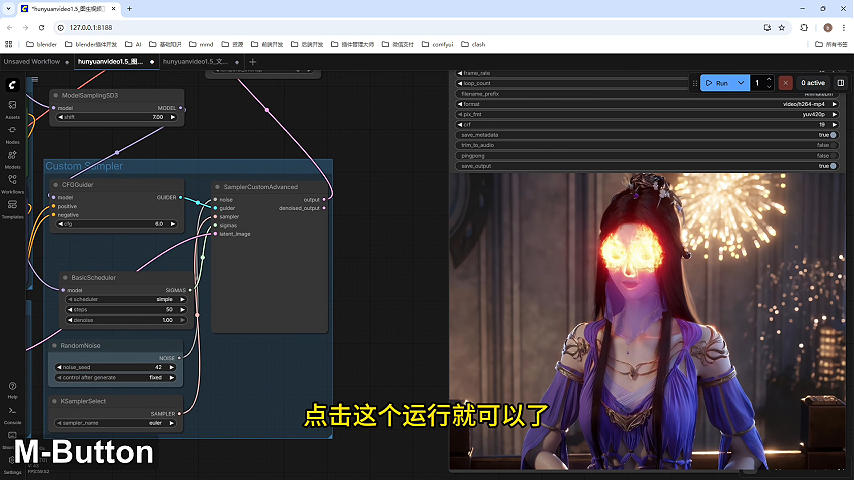Increase crf value with right arrow
The height and width of the screenshot is (480, 854).
pos(834,125)
